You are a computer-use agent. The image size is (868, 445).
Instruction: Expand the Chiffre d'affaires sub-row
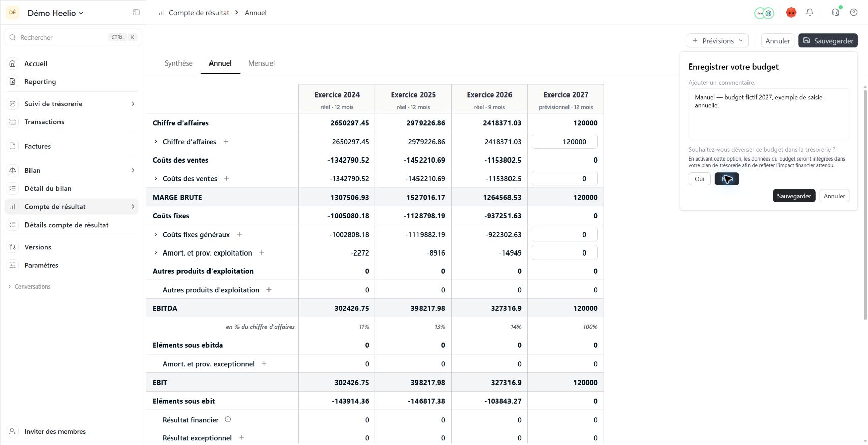click(156, 142)
